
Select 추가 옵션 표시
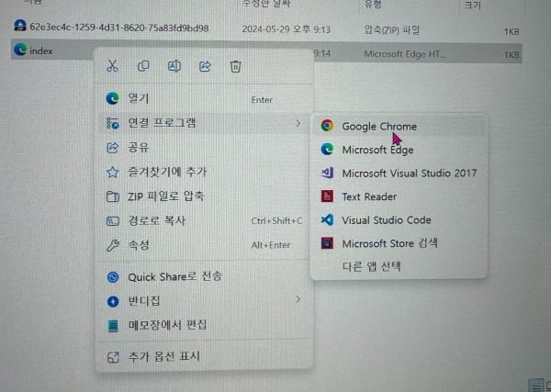[x=204, y=357]
